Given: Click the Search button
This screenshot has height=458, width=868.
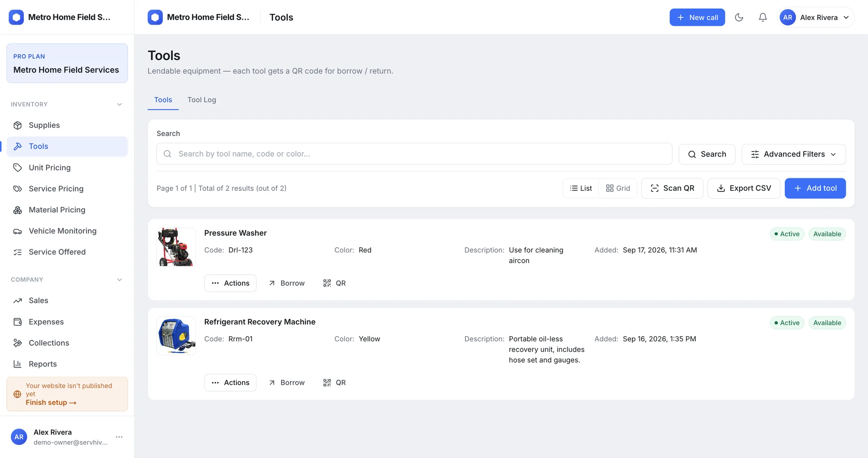Looking at the screenshot, I should click(707, 154).
